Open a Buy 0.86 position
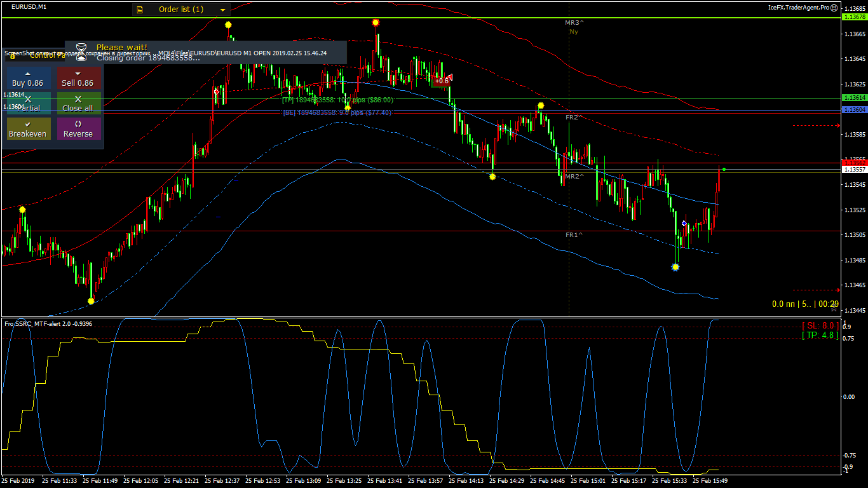 [x=27, y=79]
